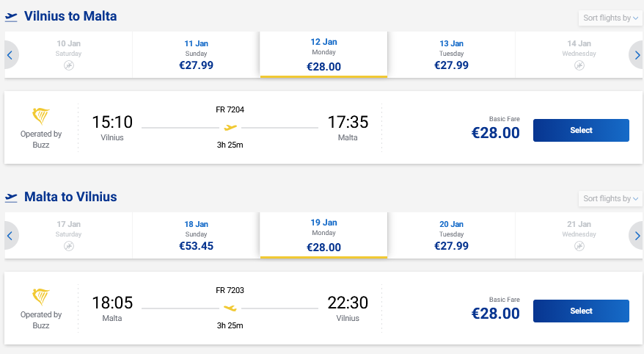Image resolution: width=644 pixels, height=354 pixels.
Task: Choose the 13 Jan Tuesday €27.99 date tab
Action: pyautogui.click(x=451, y=54)
